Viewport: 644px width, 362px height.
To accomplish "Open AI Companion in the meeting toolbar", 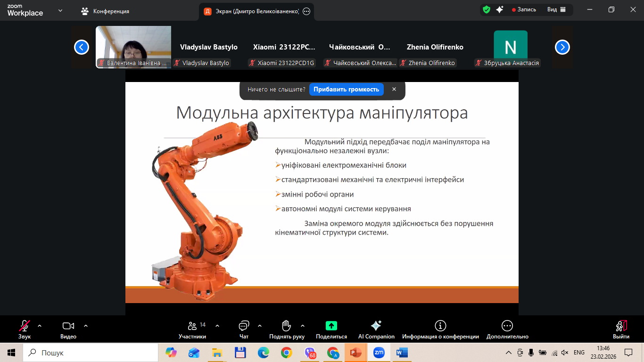I will coord(376,329).
